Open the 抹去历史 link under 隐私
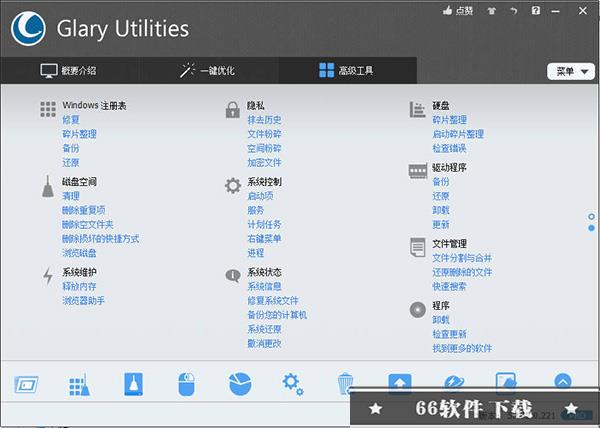 coord(264,120)
